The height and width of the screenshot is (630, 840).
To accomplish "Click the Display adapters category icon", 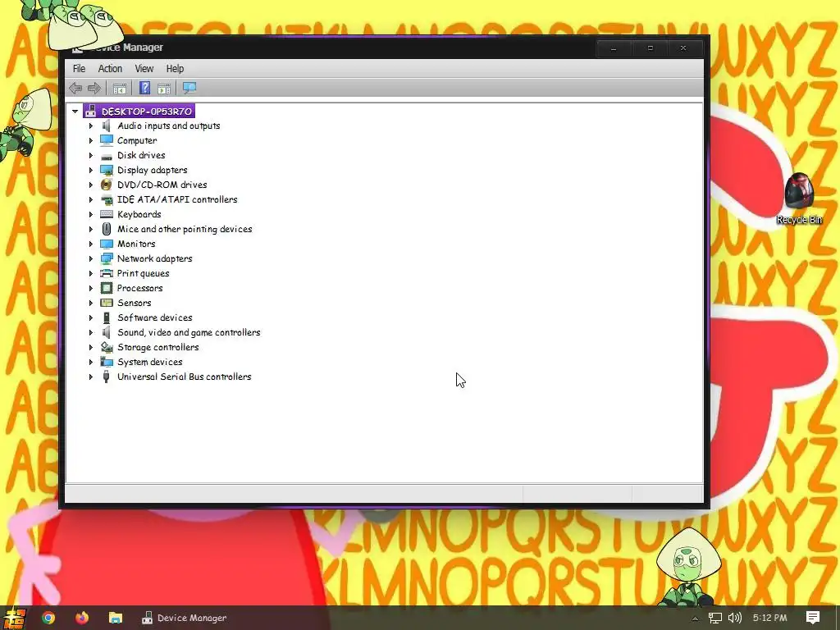I will click(x=107, y=170).
